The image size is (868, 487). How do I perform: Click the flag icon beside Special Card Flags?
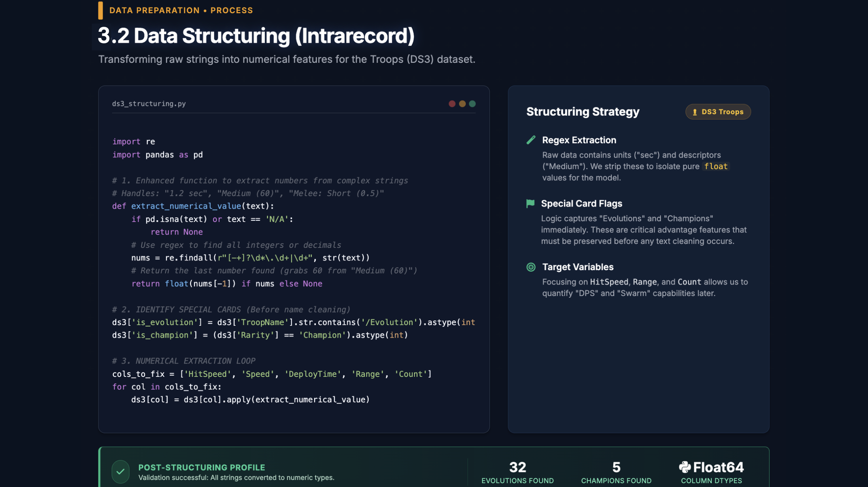tap(530, 204)
